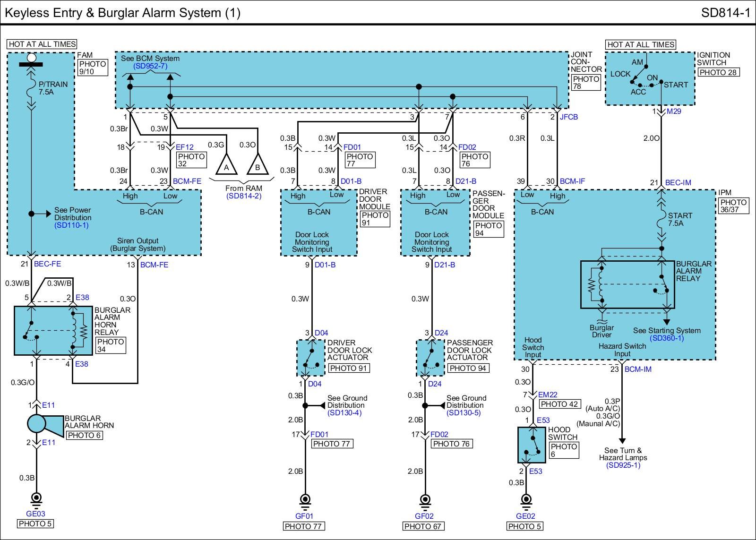Click the triangle connector labeled B
Screen dimensions: 756x540
(x=258, y=165)
